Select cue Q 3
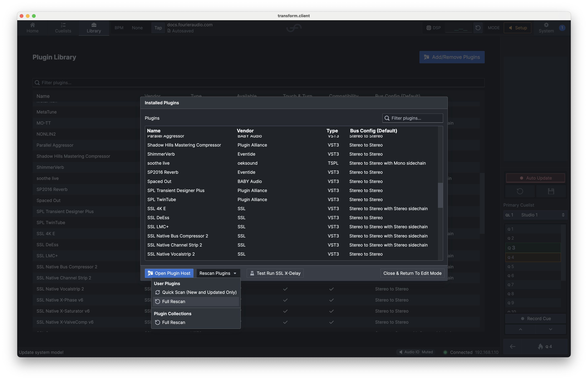The width and height of the screenshot is (588, 380). (533, 248)
